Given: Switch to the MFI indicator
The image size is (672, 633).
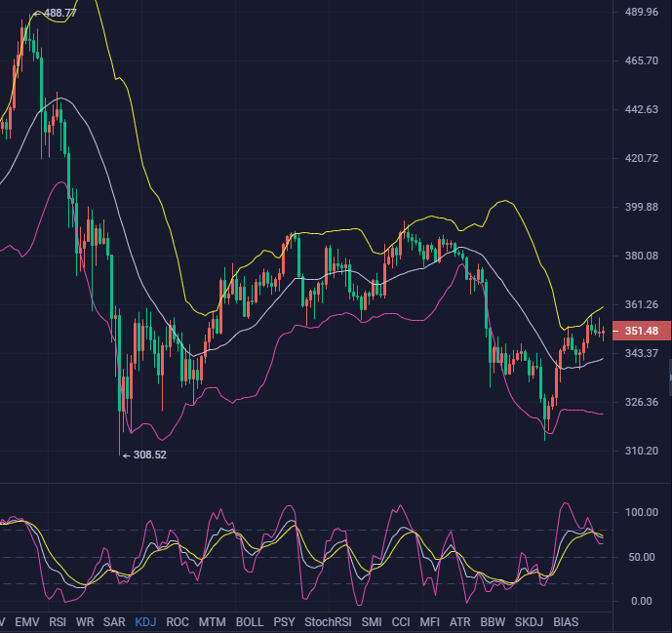Looking at the screenshot, I should click(429, 622).
